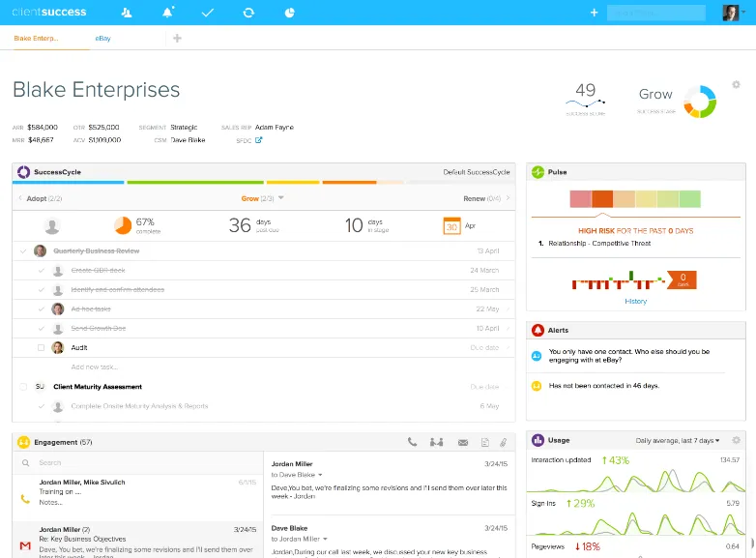Click the top bar search field
756x558 pixels.
point(656,13)
